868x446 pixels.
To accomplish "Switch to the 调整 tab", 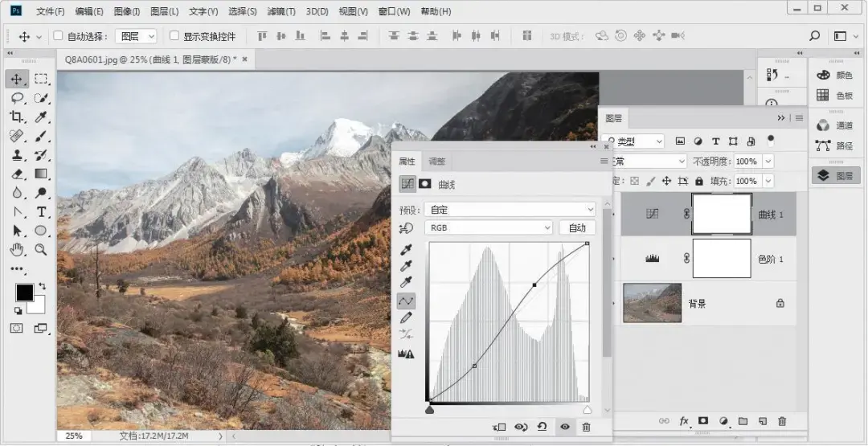I will [436, 162].
